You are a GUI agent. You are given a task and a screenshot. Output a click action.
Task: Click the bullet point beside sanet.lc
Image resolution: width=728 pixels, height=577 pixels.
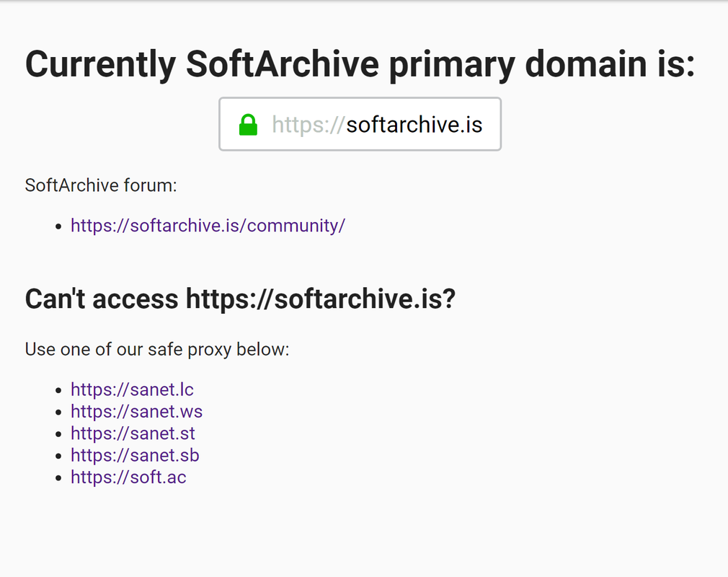pyautogui.click(x=58, y=390)
